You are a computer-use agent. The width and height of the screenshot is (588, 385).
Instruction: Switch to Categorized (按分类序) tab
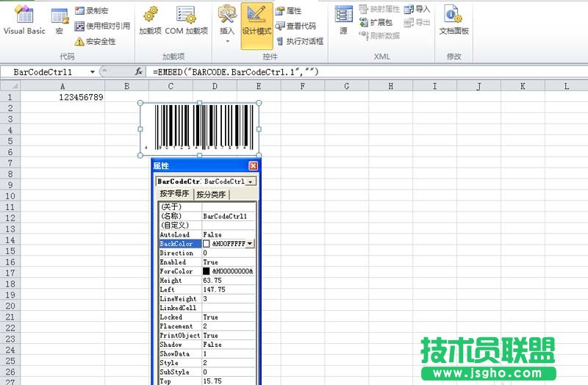pos(211,195)
